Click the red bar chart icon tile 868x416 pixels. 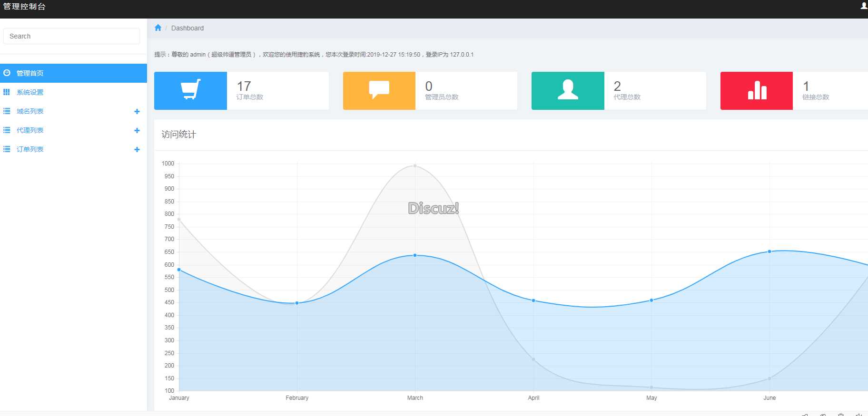[x=757, y=90]
